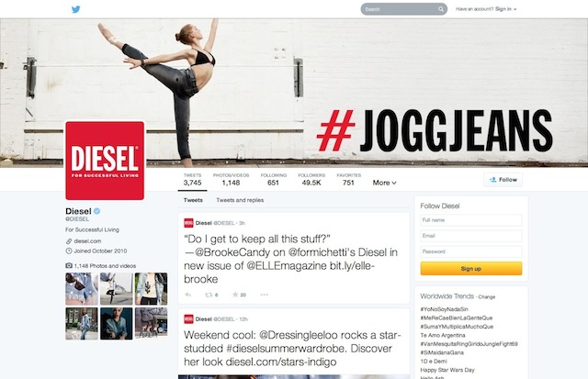
Task: Click the Full name input field
Action: [x=471, y=220]
